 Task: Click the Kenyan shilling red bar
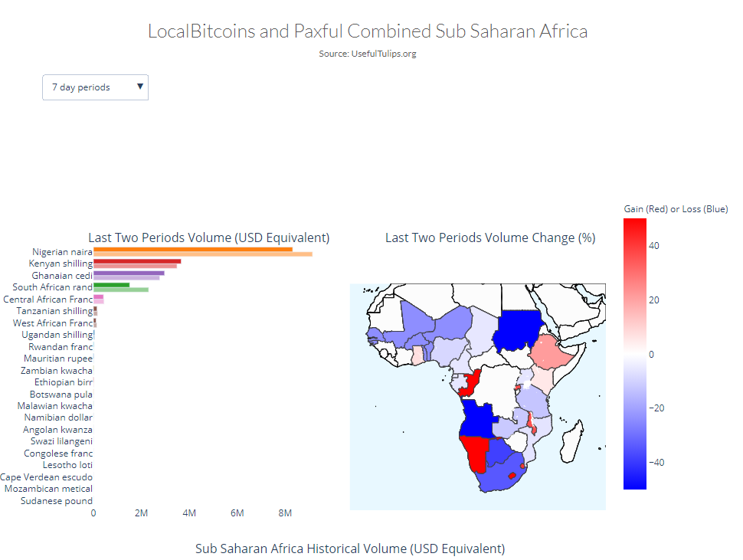tap(137, 261)
